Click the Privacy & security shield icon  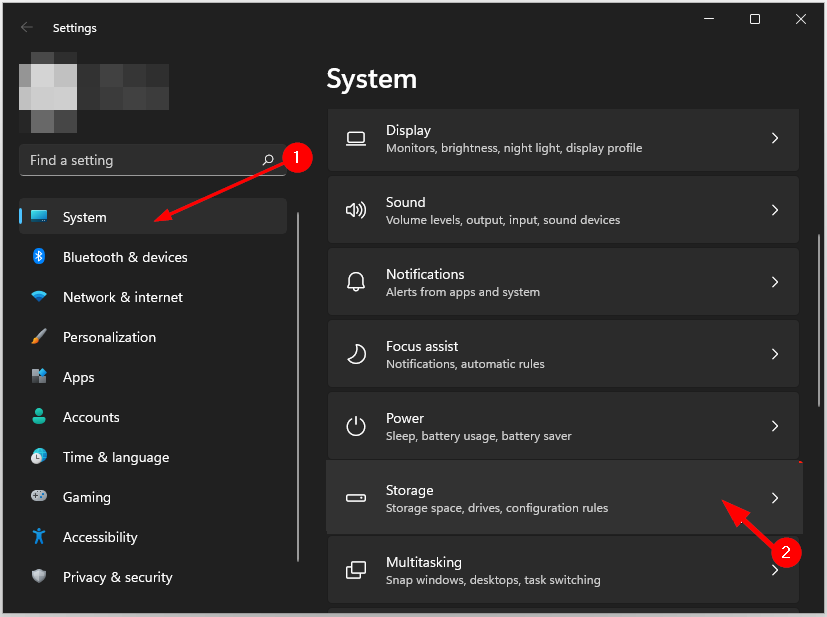(38, 577)
